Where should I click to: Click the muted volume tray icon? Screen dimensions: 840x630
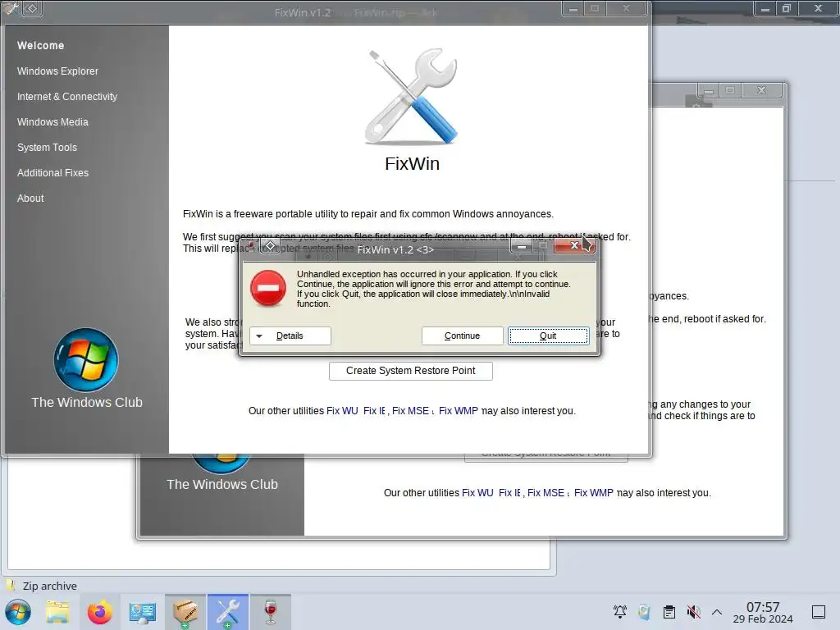coord(694,612)
